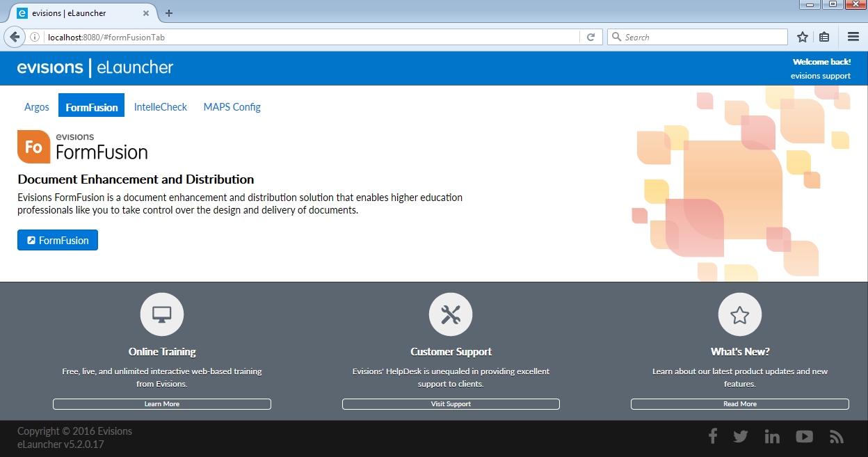Click the evisions support user name

pyautogui.click(x=821, y=76)
